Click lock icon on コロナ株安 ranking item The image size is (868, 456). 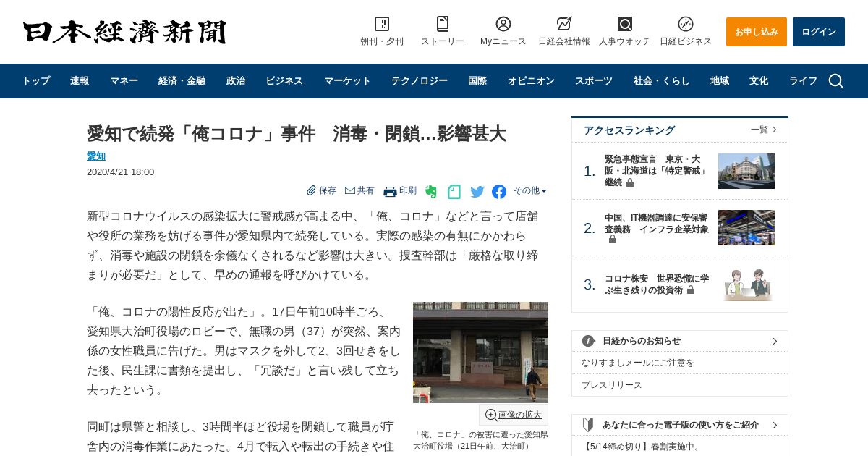[691, 290]
